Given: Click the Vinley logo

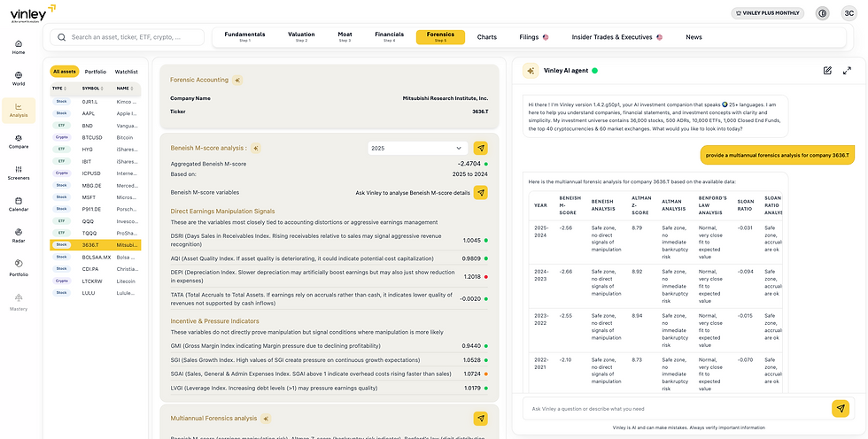Looking at the screenshot, I should (x=33, y=12).
